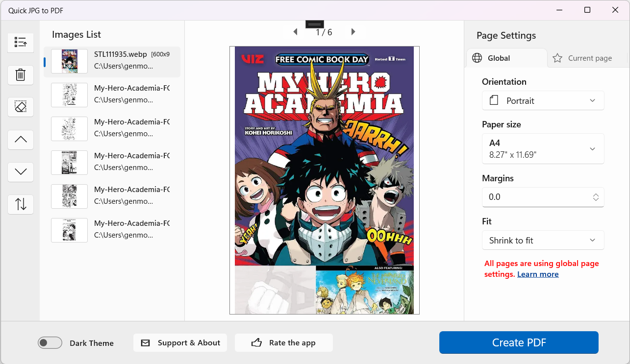The image size is (630, 364).
Task: Open the Paper size A4 dropdown
Action: [543, 149]
